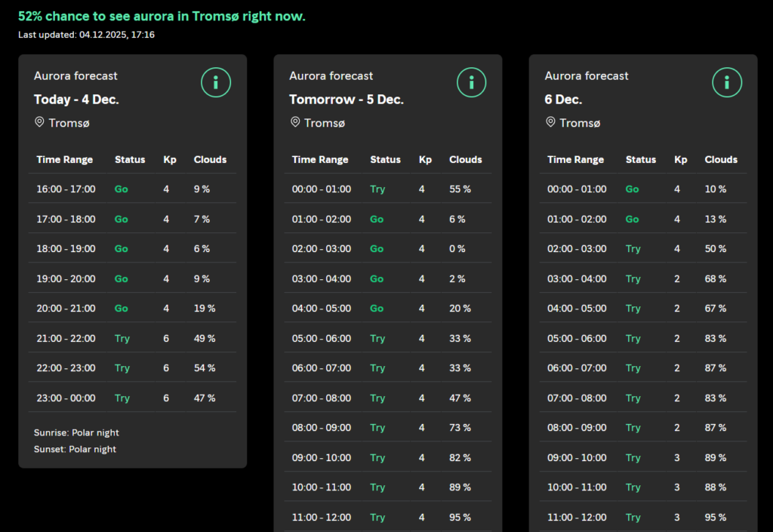Click the "Sunrise: Polar night" text
The width and height of the screenshot is (773, 532).
point(76,433)
